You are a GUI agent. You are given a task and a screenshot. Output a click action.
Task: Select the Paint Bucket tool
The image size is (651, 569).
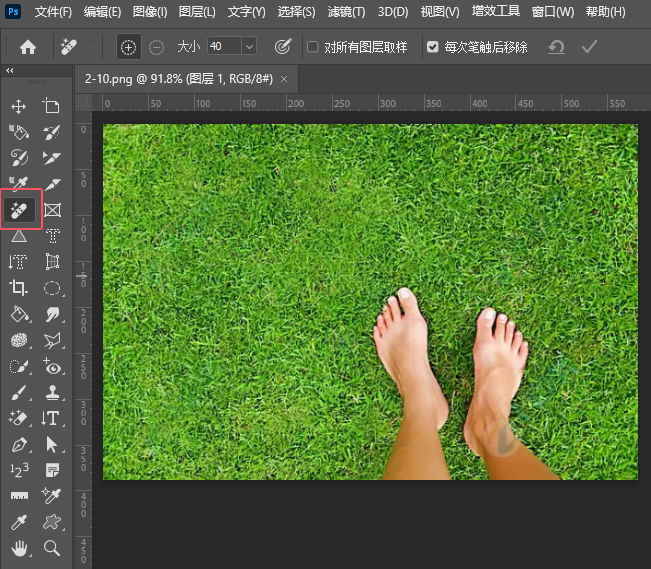[20, 314]
